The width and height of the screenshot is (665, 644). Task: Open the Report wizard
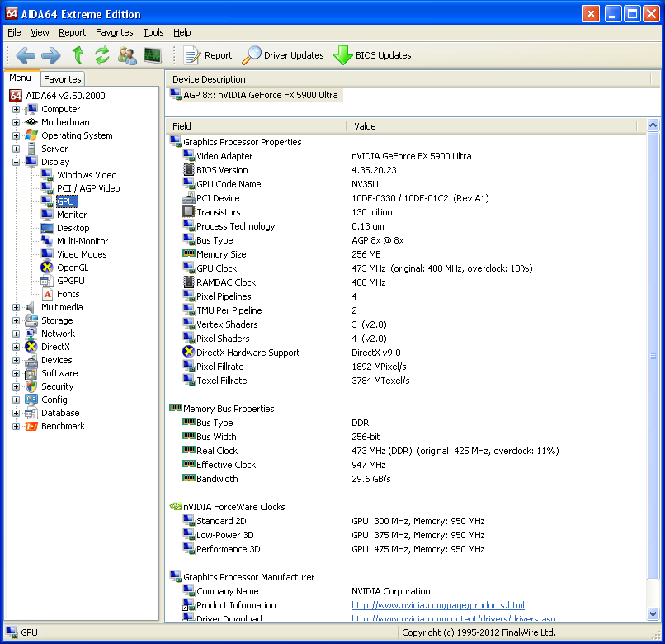tap(207, 55)
